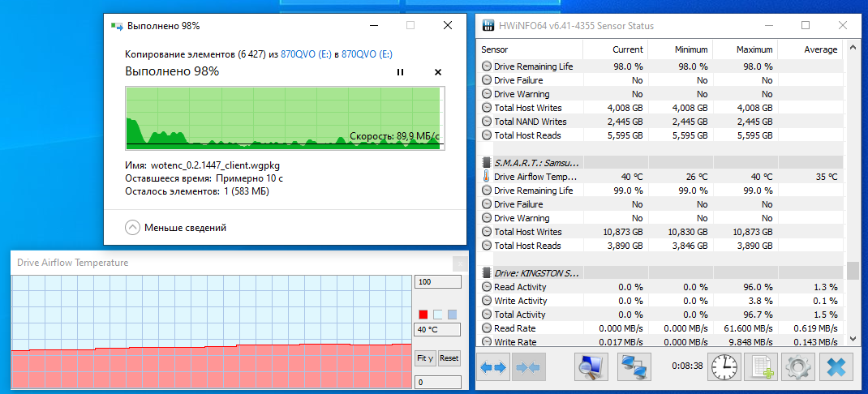The height and width of the screenshot is (394, 868).
Task: Open the networked computers icon in HWiNFO
Action: coord(635,367)
